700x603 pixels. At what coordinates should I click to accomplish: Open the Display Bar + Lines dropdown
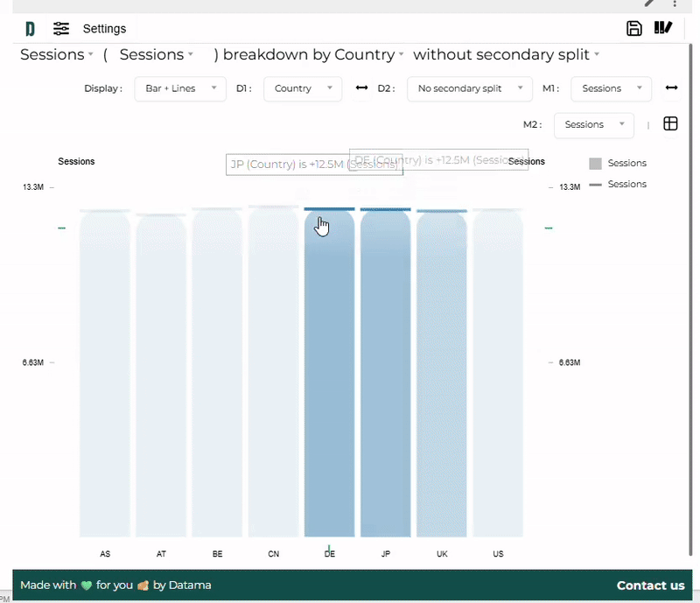pyautogui.click(x=179, y=88)
